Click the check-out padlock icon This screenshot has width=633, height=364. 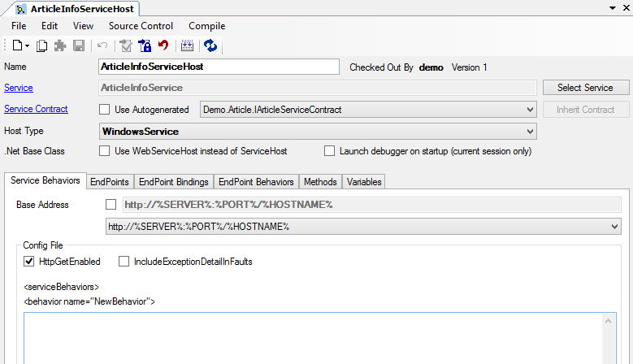point(145,46)
